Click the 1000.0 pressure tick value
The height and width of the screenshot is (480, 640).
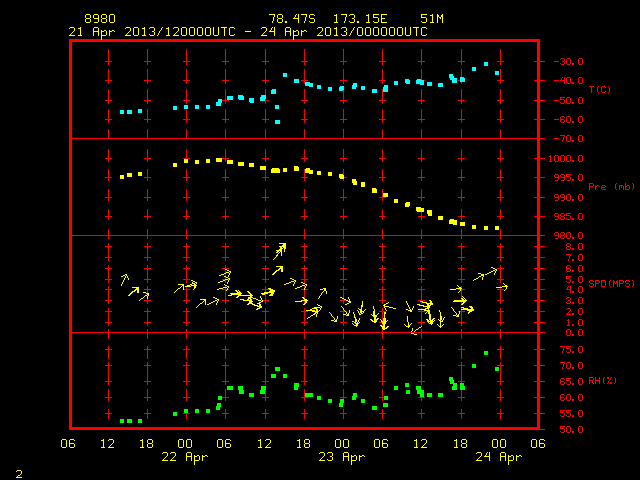tap(566, 158)
